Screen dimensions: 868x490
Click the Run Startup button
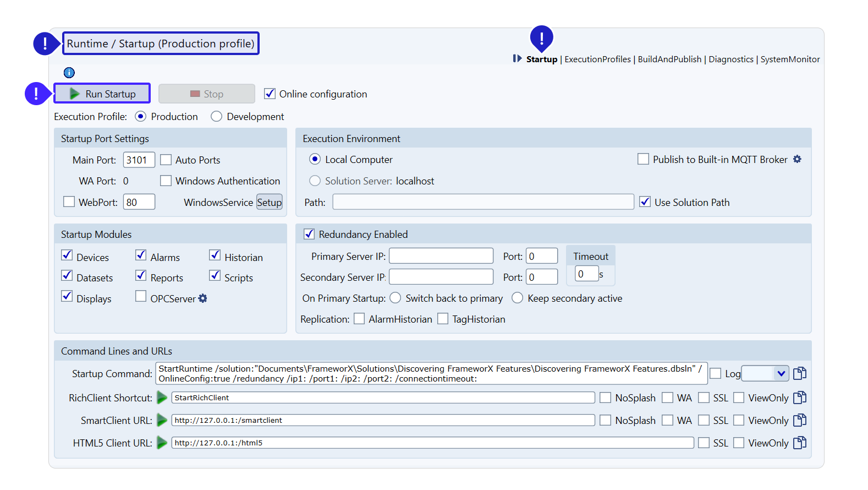click(102, 94)
